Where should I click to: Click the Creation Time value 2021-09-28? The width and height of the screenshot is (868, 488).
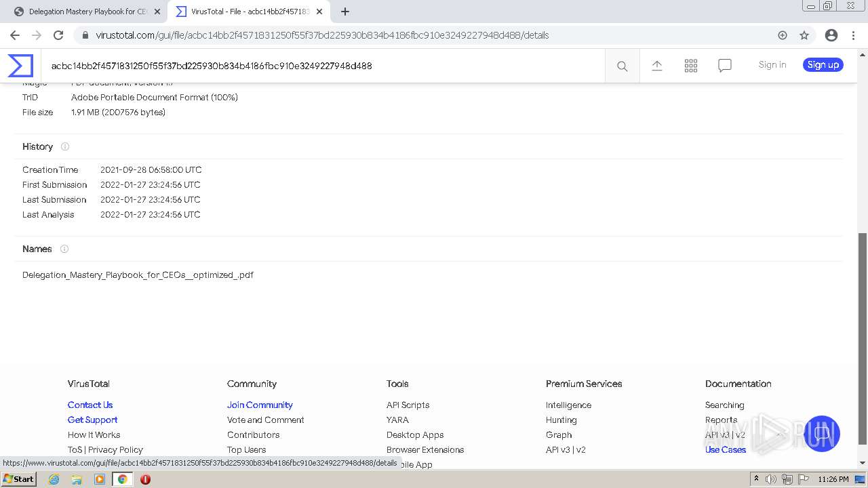point(151,169)
